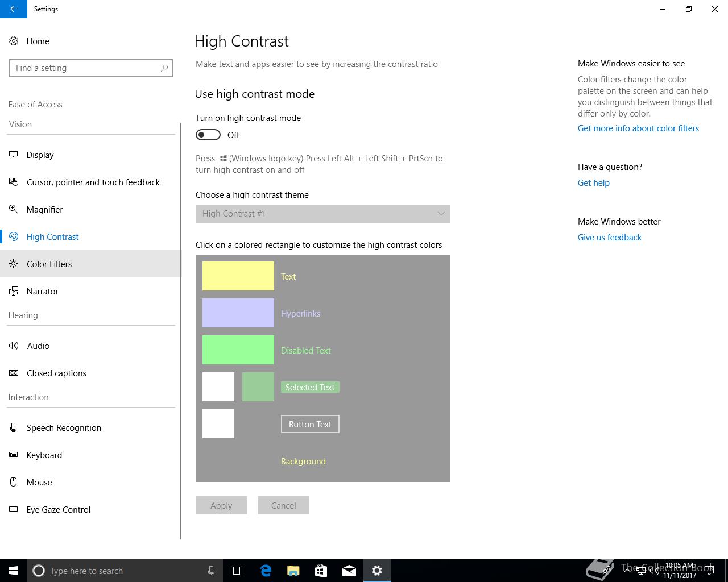Viewport: 728px width, 582px height.
Task: Click the Audio speaker icon
Action: point(14,346)
